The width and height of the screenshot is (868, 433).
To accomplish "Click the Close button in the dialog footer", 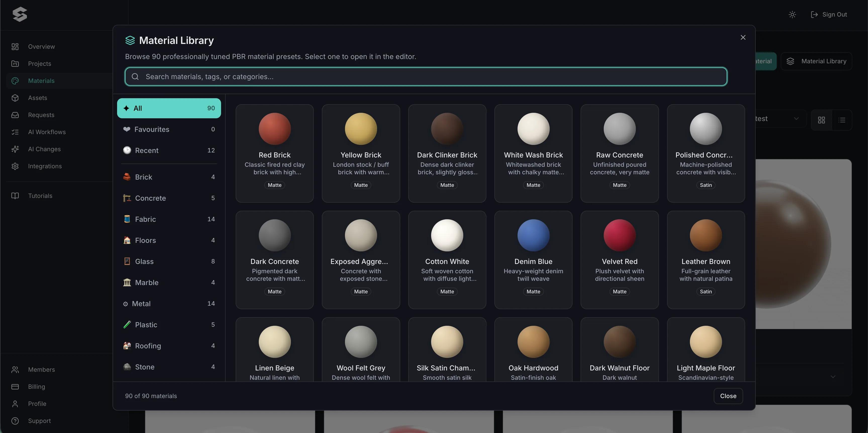I will pyautogui.click(x=728, y=396).
